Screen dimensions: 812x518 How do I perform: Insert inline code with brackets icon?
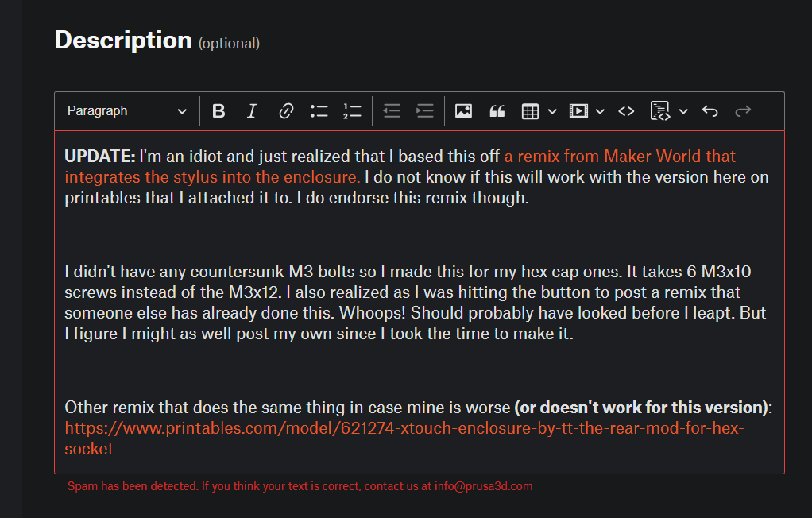coord(626,111)
